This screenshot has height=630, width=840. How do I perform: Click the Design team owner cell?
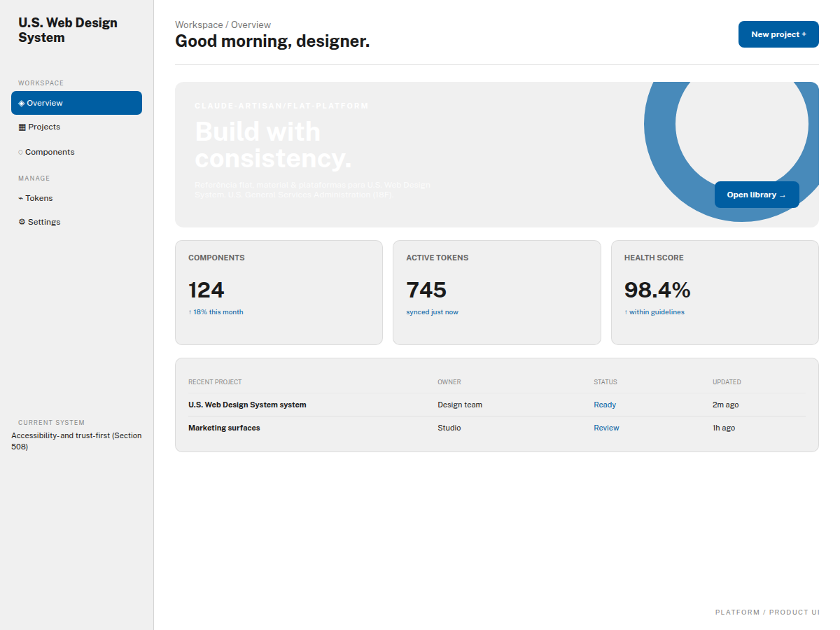(460, 405)
